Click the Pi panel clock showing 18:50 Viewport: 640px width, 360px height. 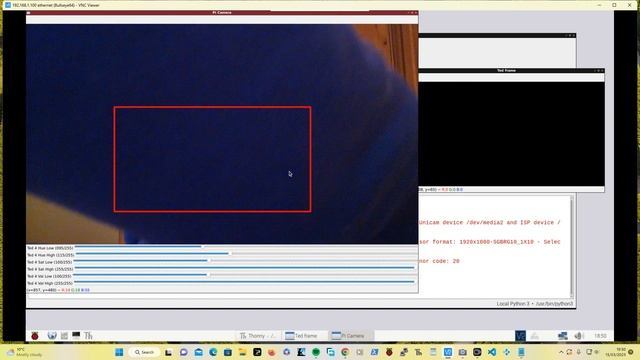click(x=600, y=336)
